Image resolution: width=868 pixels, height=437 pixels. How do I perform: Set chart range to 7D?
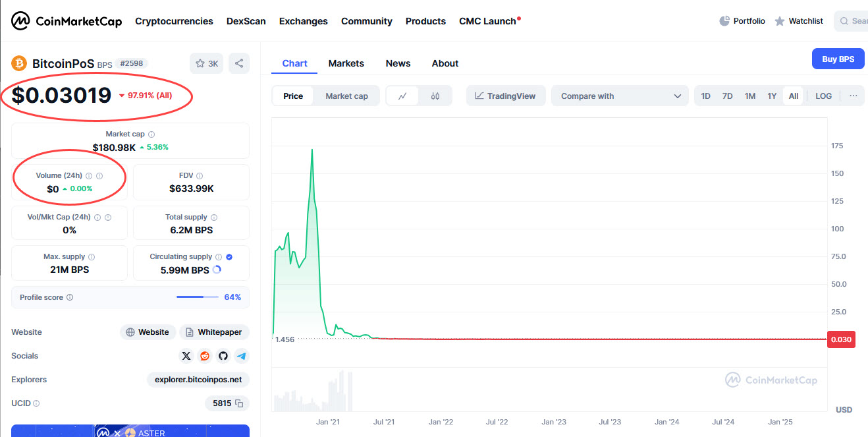pyautogui.click(x=728, y=96)
